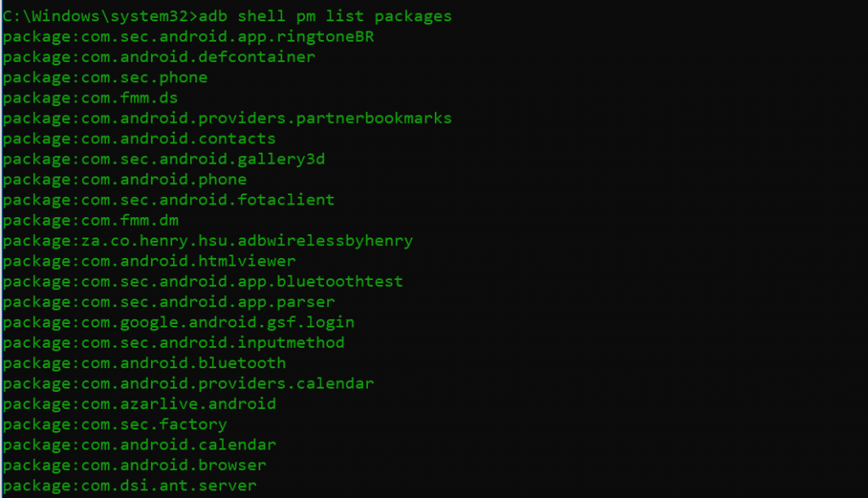Click the com.google.android.gsf.login entry
The height and width of the screenshot is (498, 868).
point(178,322)
